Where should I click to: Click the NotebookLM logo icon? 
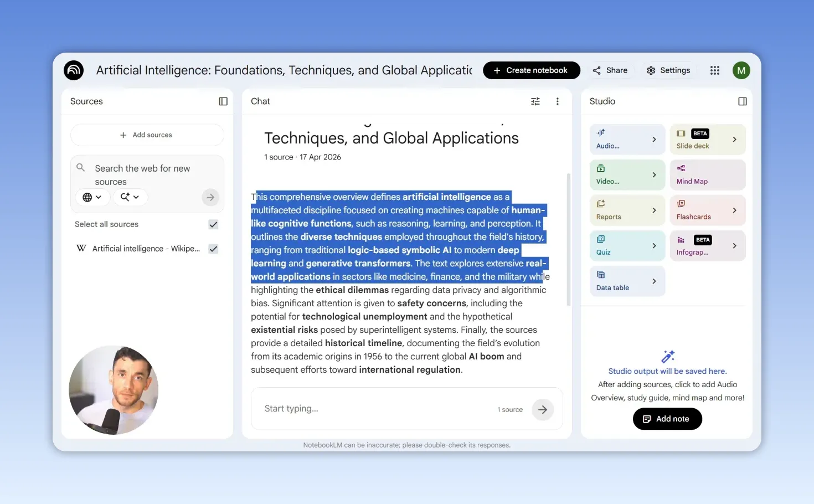coord(74,70)
